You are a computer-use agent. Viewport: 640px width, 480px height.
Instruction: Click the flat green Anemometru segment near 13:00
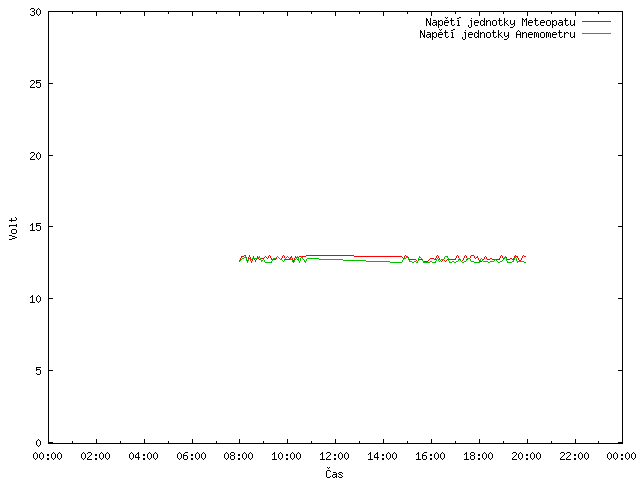tap(359, 260)
